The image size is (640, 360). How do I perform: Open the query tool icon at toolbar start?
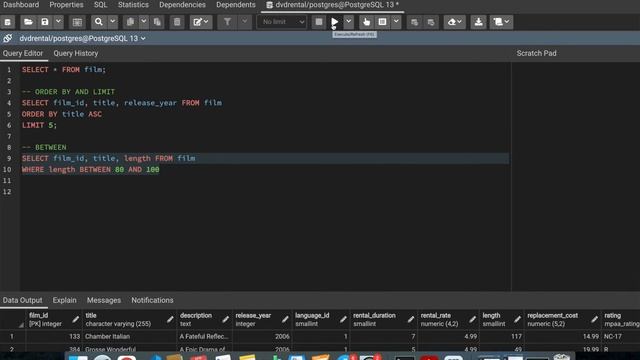coord(8,22)
